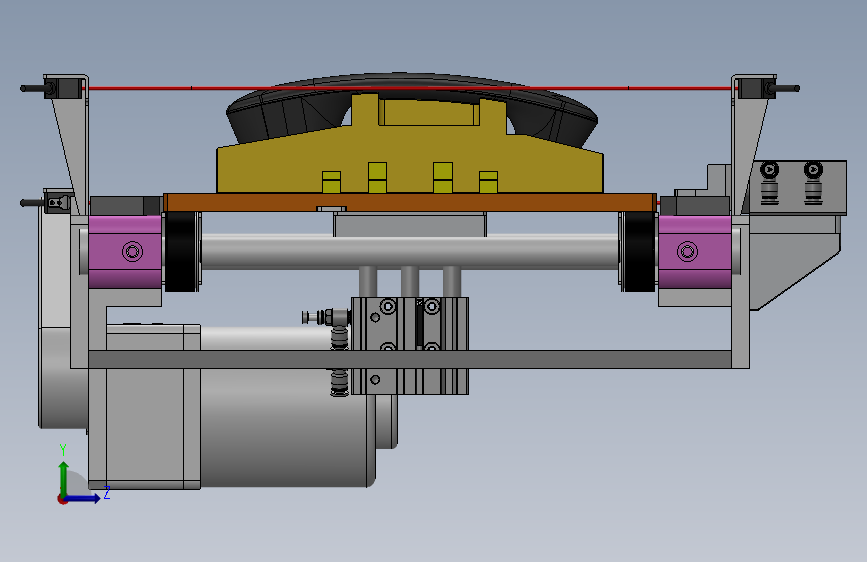This screenshot has width=867, height=562.
Task: Select the rightmost small yellow clamp block
Action: pos(488,183)
